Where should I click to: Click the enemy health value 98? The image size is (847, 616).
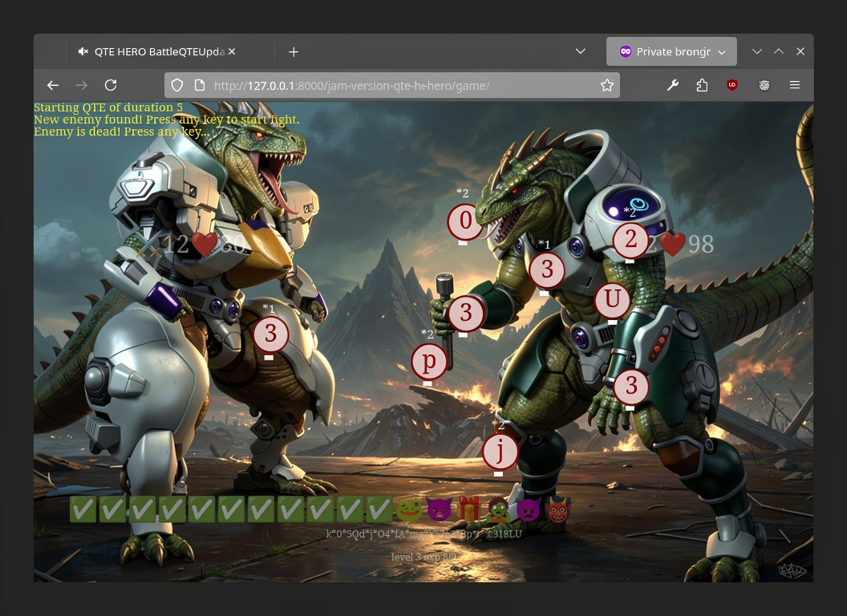(x=700, y=245)
